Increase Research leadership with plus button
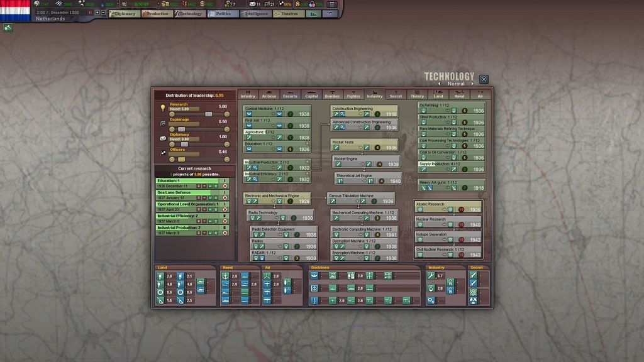Image resolution: width=644 pixels, height=362 pixels. (x=226, y=114)
